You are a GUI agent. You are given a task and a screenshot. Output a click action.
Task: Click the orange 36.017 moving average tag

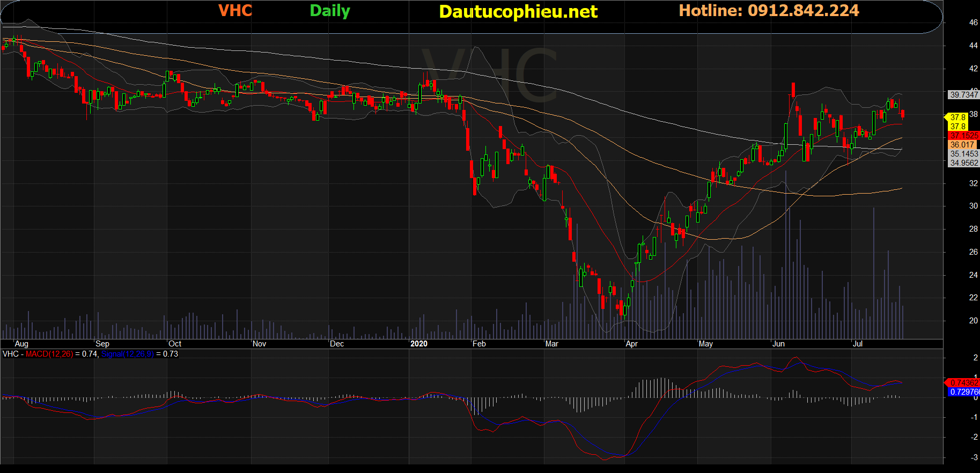tap(962, 145)
